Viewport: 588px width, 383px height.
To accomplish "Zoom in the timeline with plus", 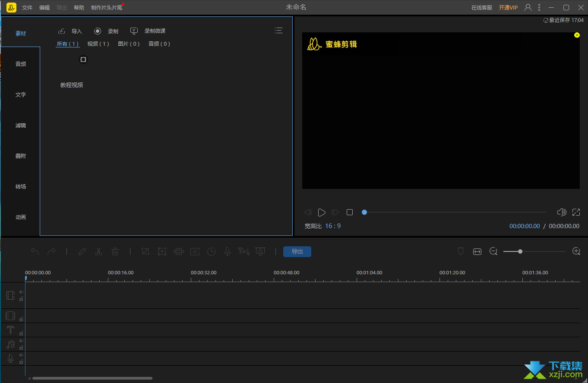I will pos(576,251).
